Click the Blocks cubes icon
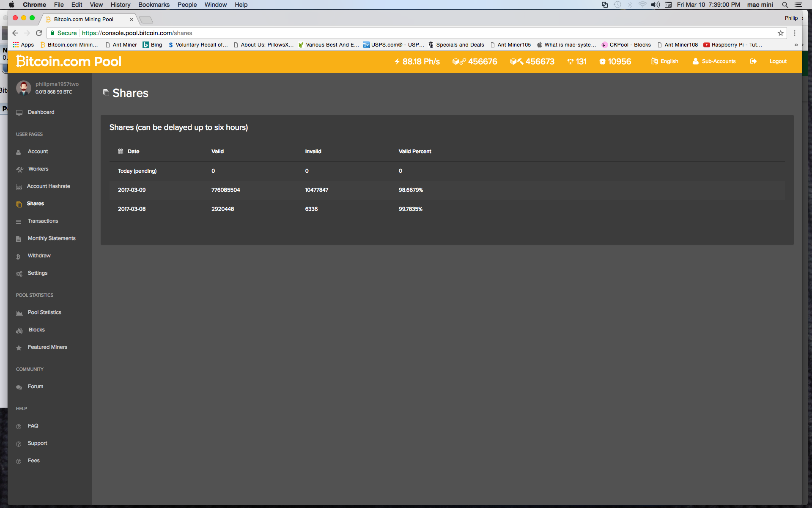The height and width of the screenshot is (508, 812). (x=19, y=330)
